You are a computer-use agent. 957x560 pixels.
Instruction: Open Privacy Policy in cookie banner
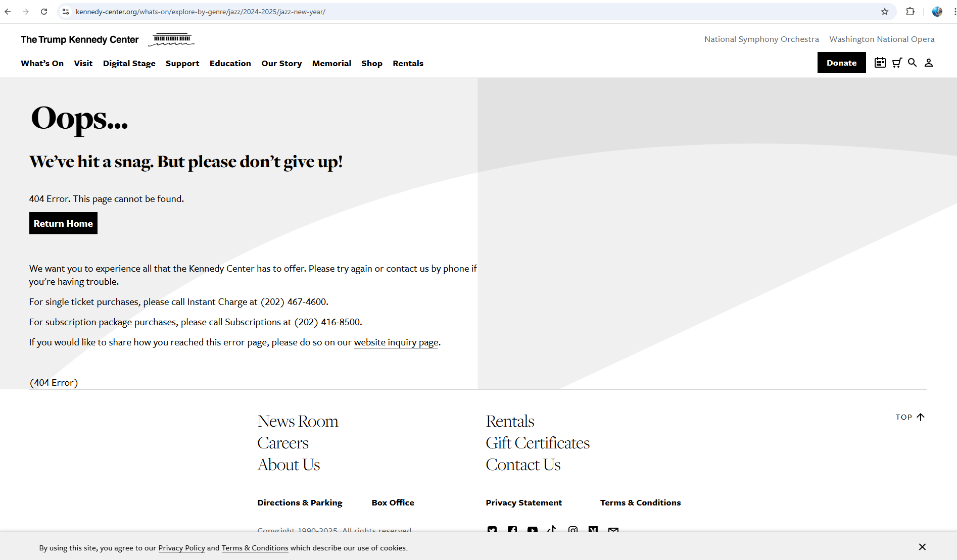pos(181,548)
